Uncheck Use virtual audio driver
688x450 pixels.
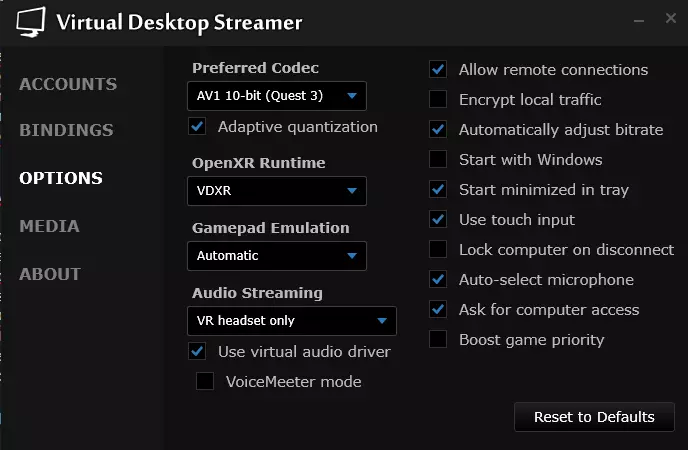pos(197,351)
